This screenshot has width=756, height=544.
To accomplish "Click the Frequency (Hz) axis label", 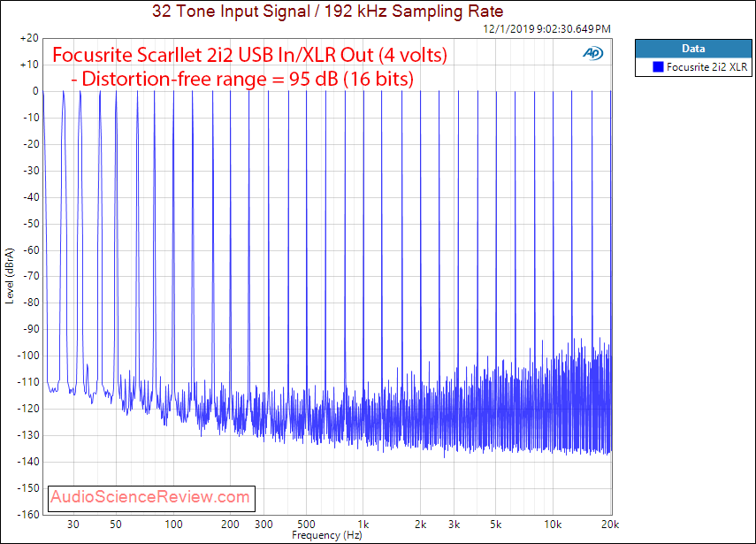I will pos(327,535).
